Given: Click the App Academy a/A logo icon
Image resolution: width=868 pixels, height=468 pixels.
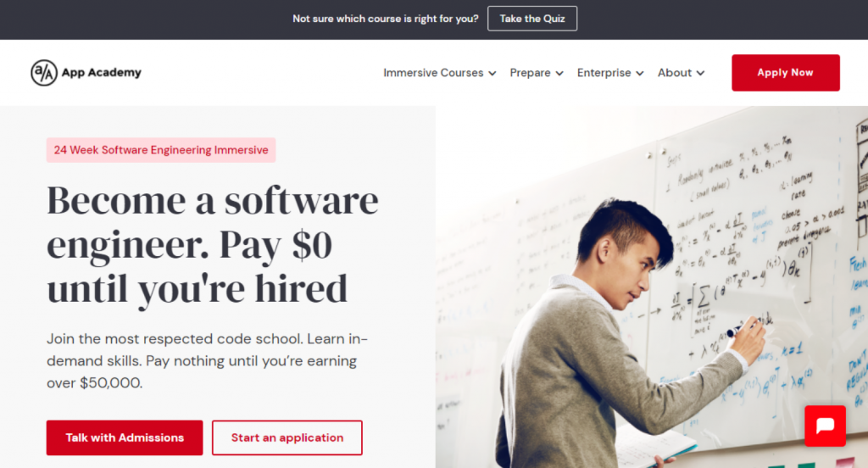Looking at the screenshot, I should coord(44,73).
